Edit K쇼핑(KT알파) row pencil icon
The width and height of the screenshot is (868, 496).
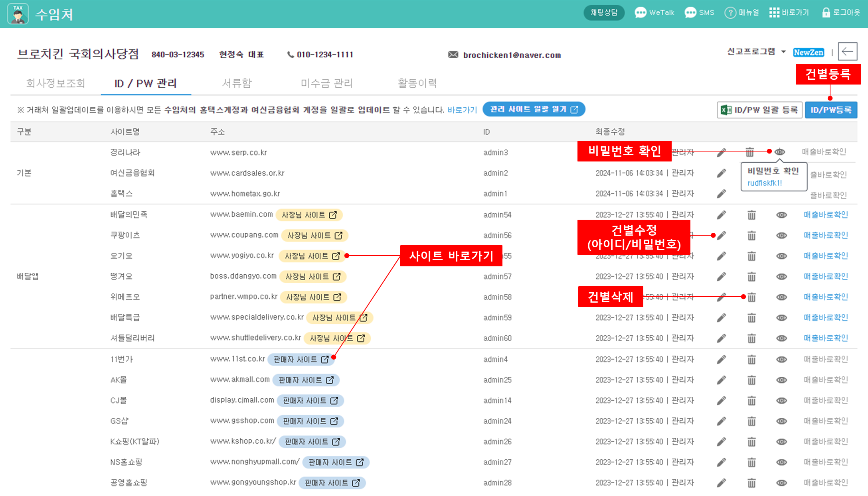[721, 442]
